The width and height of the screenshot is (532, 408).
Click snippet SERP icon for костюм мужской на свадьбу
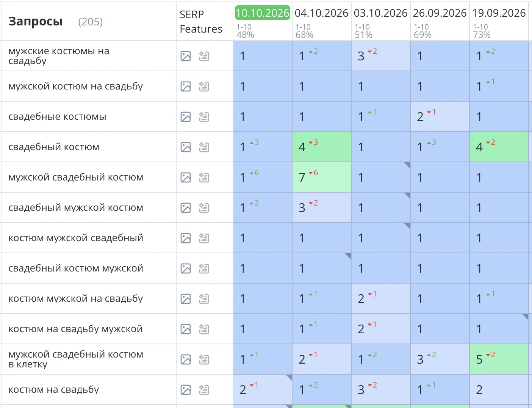[204, 299]
